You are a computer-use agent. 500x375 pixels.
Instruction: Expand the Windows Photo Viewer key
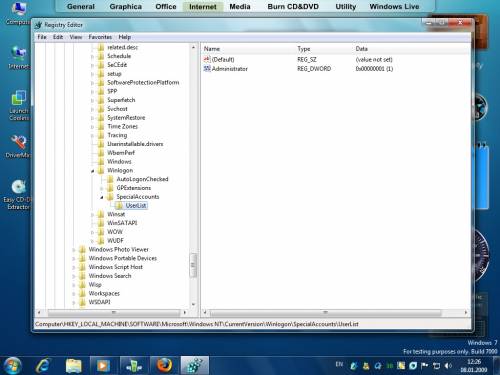click(74, 250)
